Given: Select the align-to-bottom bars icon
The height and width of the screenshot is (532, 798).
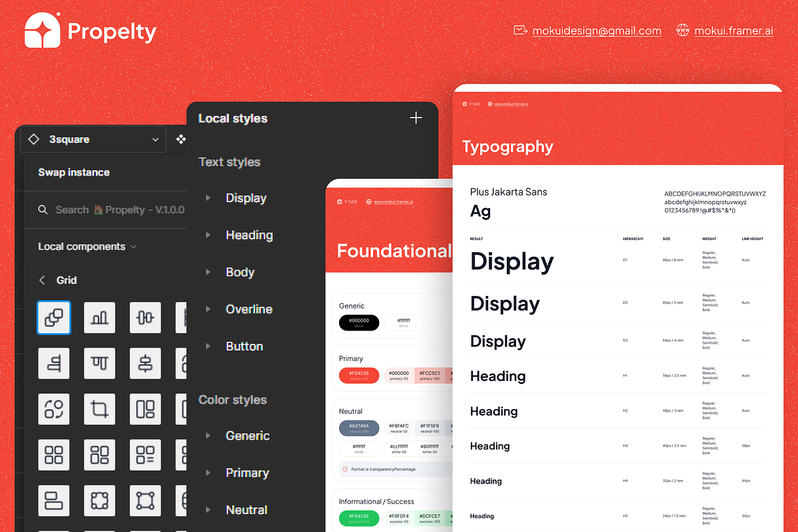Looking at the screenshot, I should pos(54,363).
